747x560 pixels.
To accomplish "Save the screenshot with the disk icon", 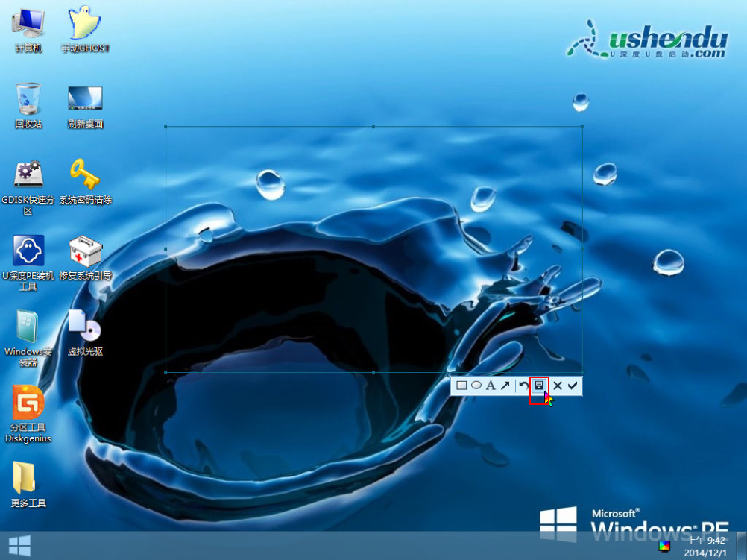I will click(539, 386).
